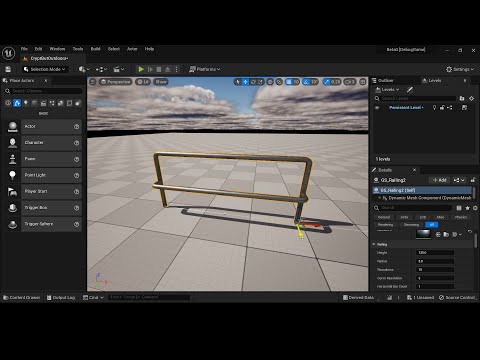Select the All filter in Details
The width and height of the screenshot is (480, 360).
[432, 225]
